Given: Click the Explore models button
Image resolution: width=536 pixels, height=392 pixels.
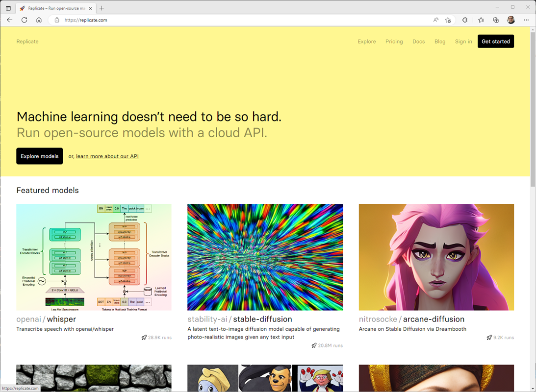Looking at the screenshot, I should pos(40,156).
